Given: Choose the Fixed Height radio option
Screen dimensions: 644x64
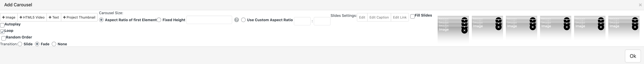Looking at the screenshot, I should 159,20.
